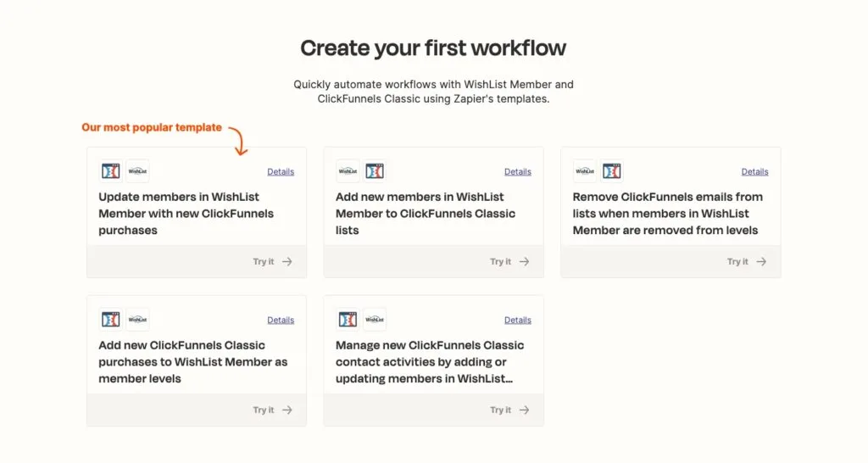Try the Add new purchases as member levels template

click(x=272, y=410)
